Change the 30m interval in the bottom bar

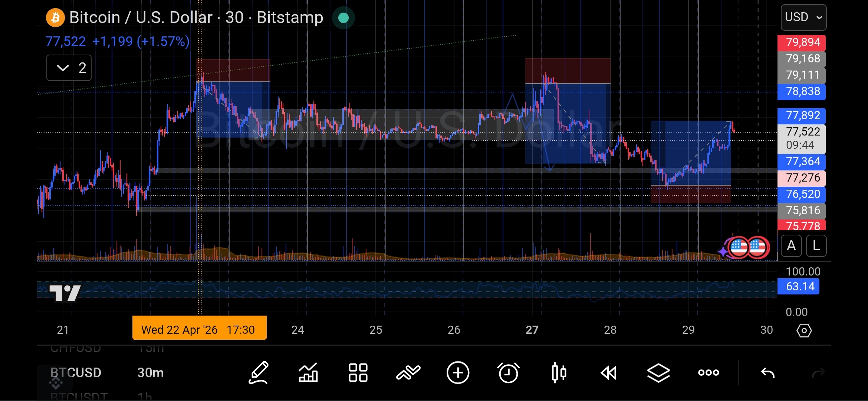pyautogui.click(x=151, y=372)
